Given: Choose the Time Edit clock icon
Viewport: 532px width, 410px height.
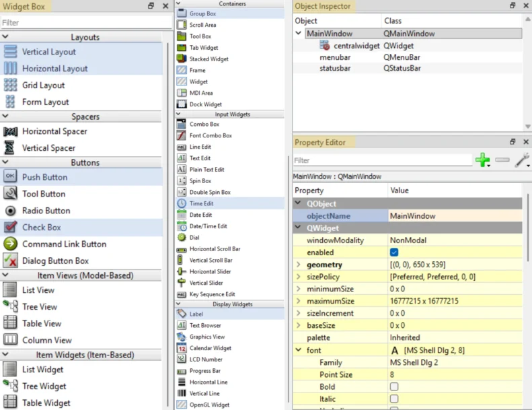Looking at the screenshot, I should coord(182,203).
